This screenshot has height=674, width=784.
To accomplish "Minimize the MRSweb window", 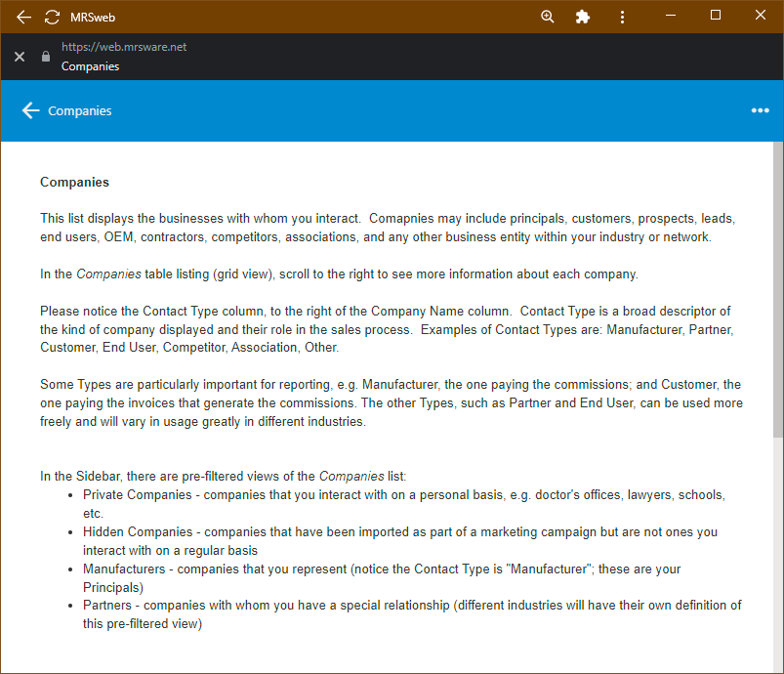I will 671,16.
